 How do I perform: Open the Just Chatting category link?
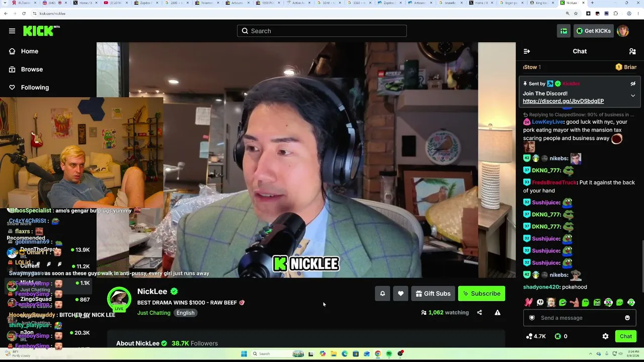pos(154,313)
